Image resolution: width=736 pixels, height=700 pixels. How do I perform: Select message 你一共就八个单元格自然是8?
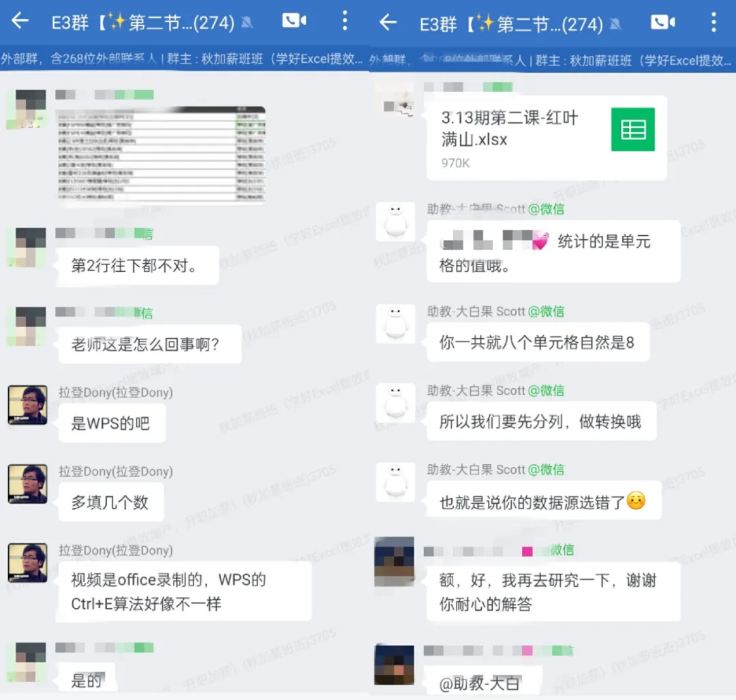pos(538,342)
